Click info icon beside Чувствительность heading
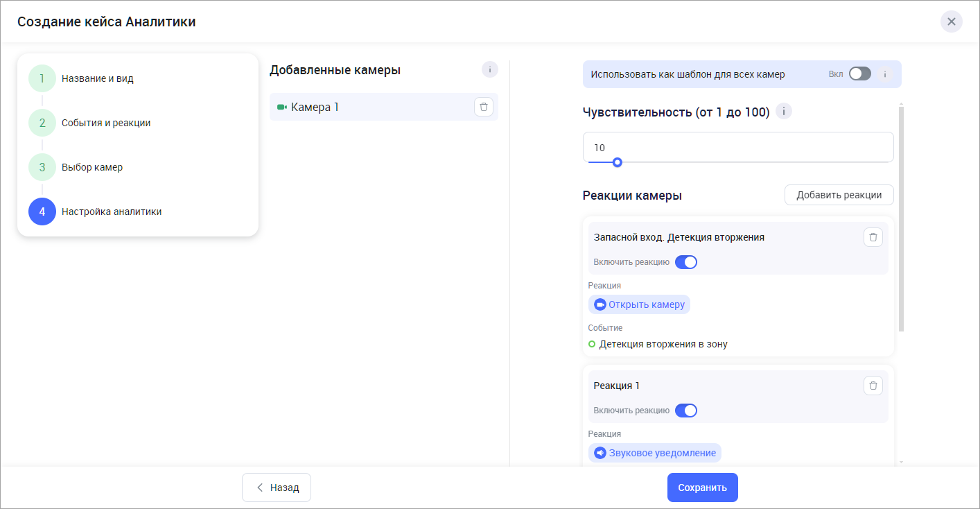The height and width of the screenshot is (509, 980). [x=783, y=112]
